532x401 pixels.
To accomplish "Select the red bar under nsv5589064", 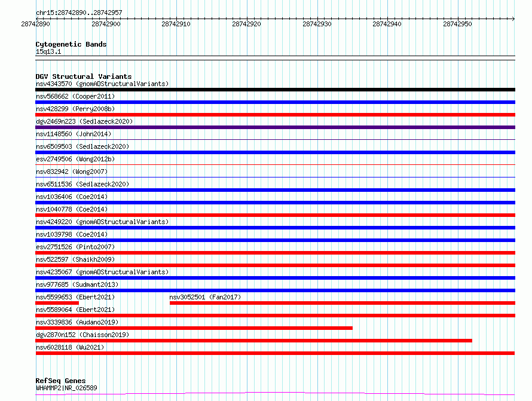I will (275, 316).
